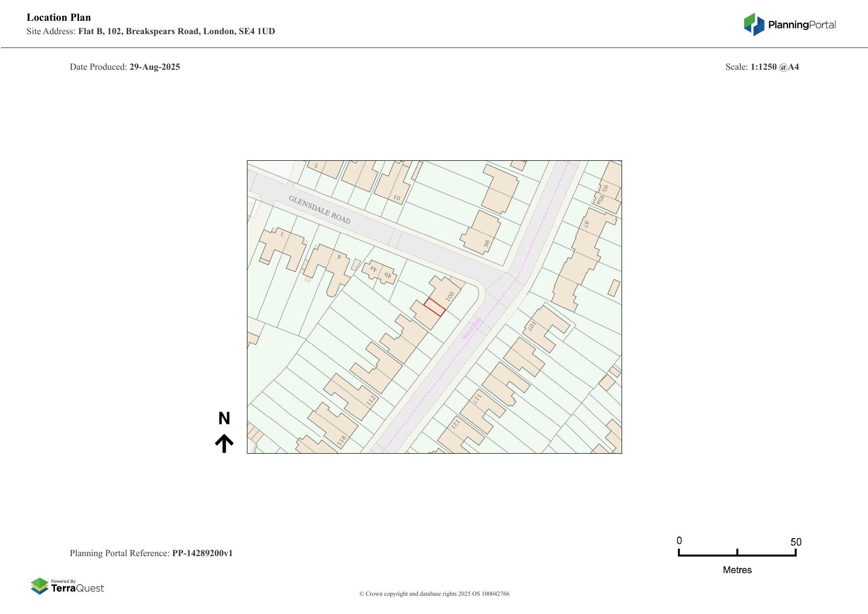Viewport: 868px width, 614px height.
Task: Click the scale 1:1250 @A4 text
Action: (774, 67)
